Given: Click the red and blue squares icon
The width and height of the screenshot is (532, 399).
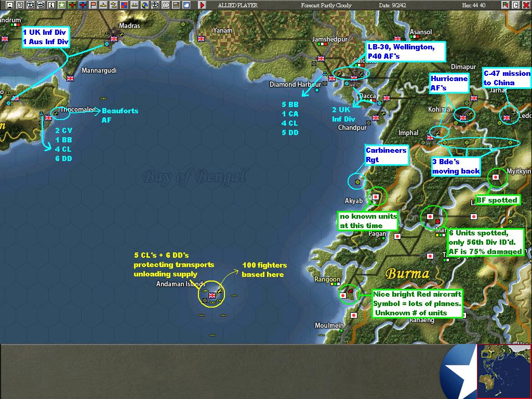Looking at the screenshot, I should point(124,5).
